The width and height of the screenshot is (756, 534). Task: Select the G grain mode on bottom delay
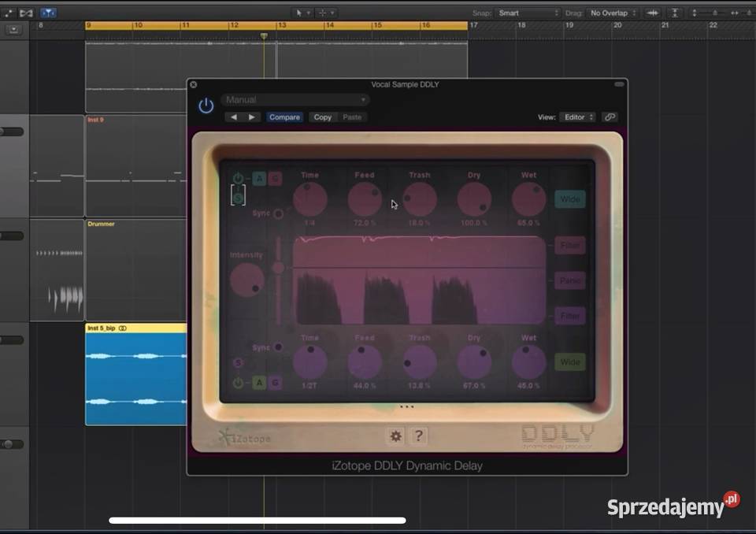(x=274, y=383)
